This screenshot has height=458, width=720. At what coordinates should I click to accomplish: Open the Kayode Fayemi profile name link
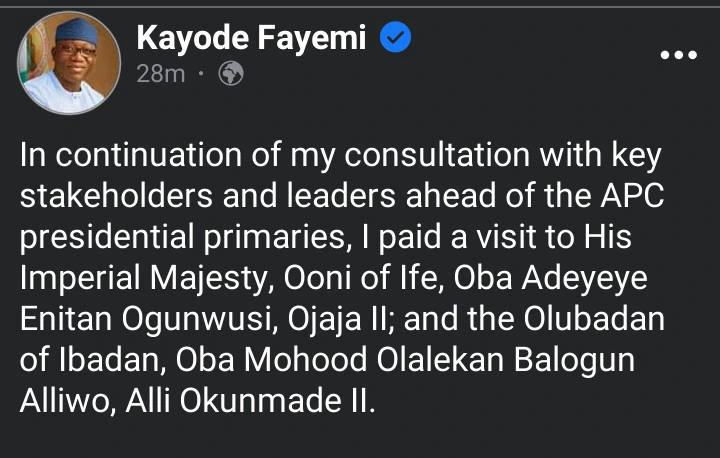(253, 39)
